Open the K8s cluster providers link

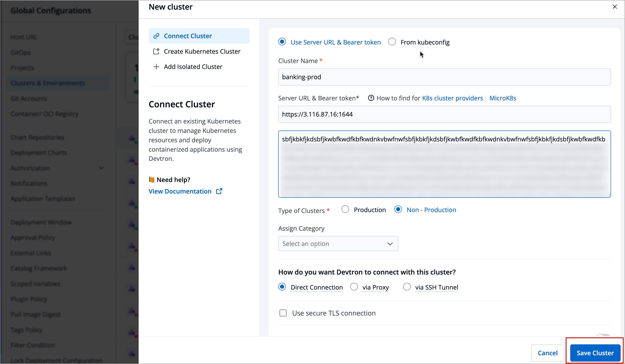click(452, 98)
